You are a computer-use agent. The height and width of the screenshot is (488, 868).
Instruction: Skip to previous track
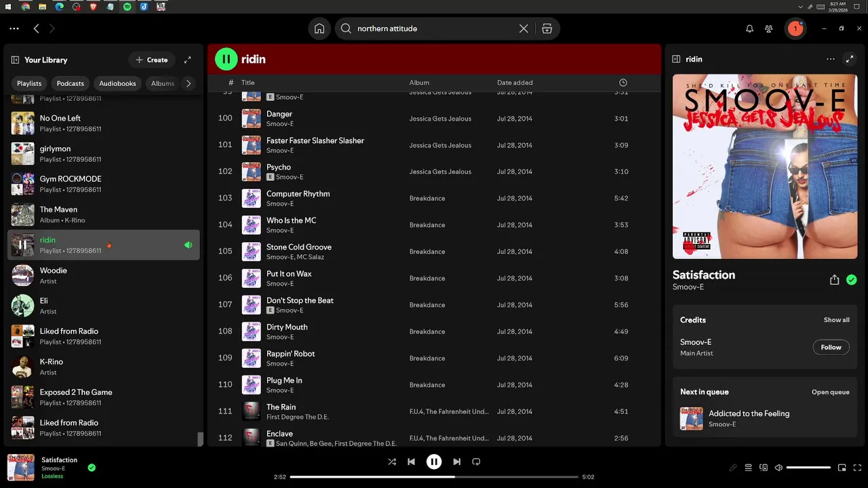tap(411, 462)
